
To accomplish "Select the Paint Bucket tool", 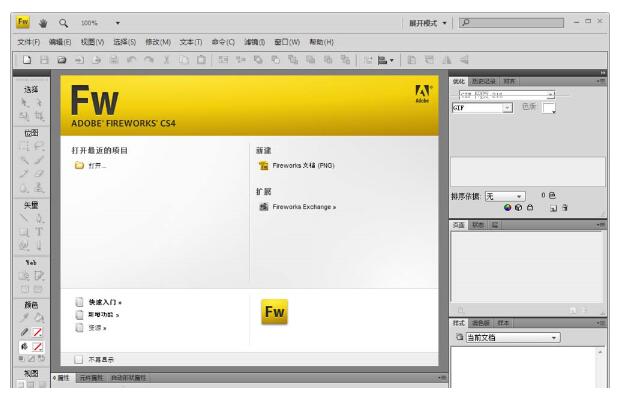I will point(39,318).
